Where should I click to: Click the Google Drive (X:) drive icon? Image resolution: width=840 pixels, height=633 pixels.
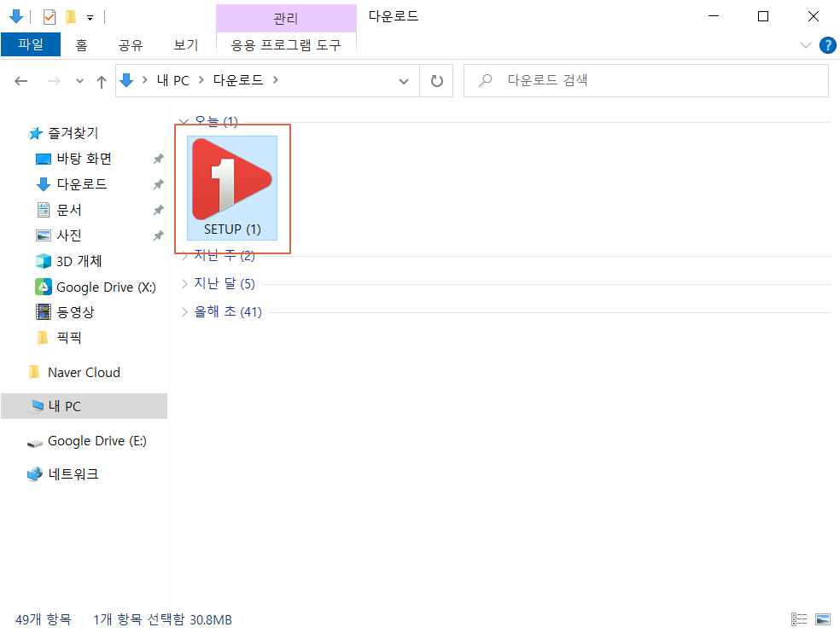44,287
